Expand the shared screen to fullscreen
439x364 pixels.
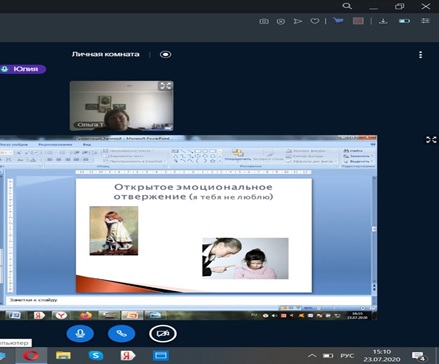pos(431,140)
